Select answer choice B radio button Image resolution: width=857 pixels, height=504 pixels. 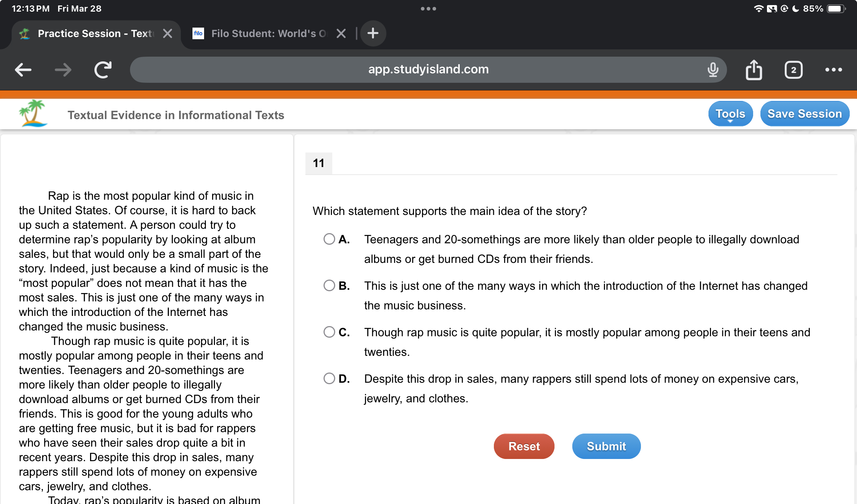click(329, 285)
